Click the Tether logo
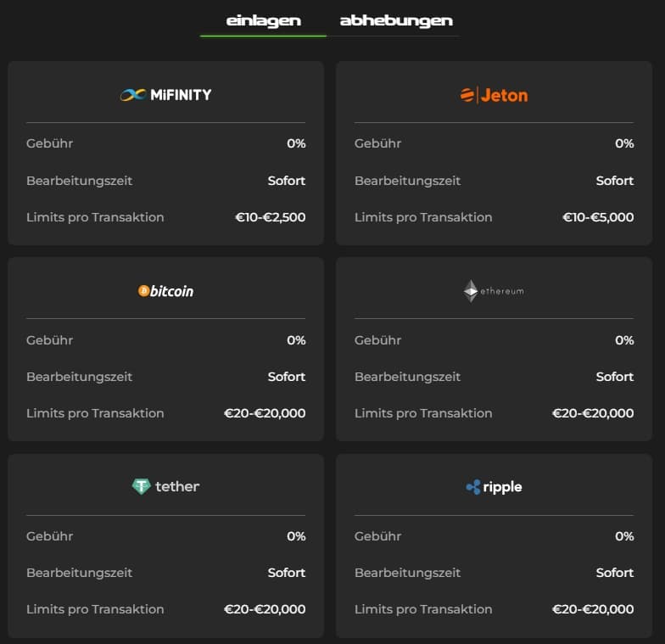 click(x=165, y=487)
